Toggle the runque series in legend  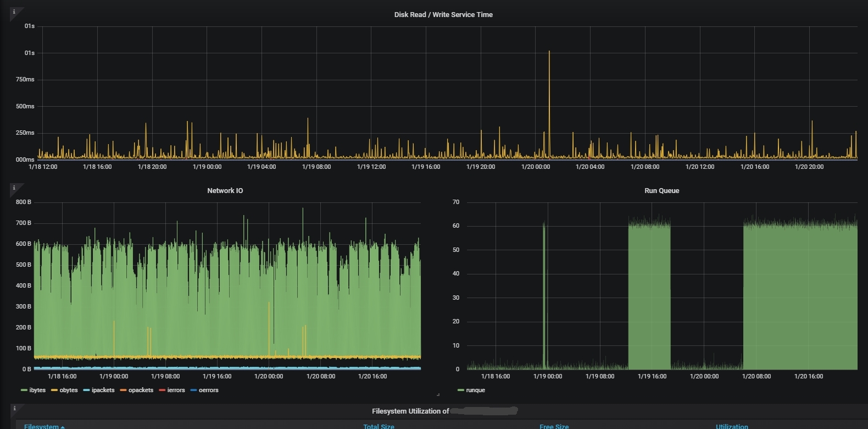(x=475, y=390)
